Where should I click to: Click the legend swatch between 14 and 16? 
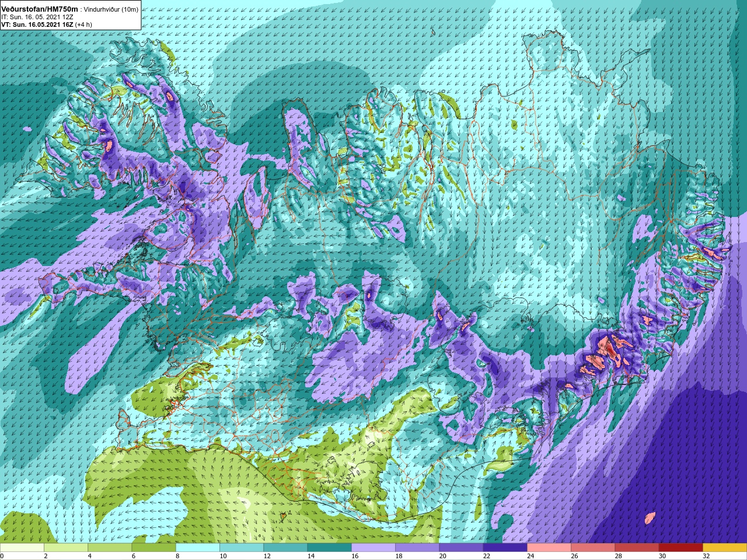330,548
